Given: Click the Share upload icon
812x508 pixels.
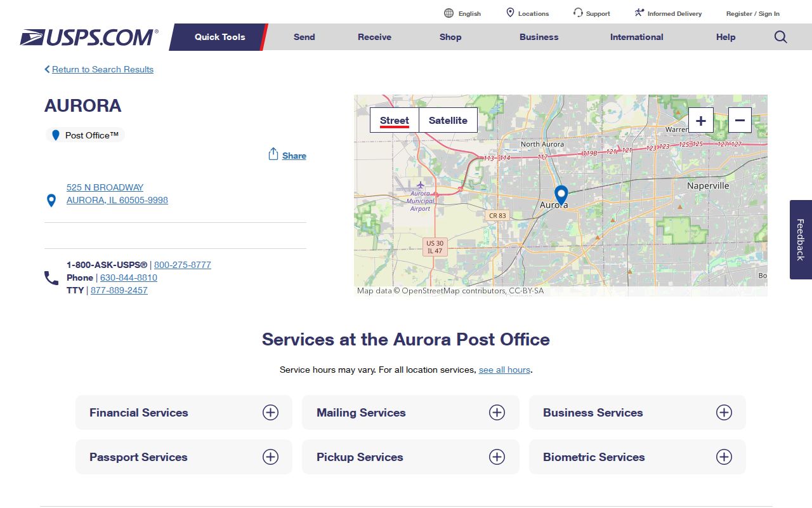Looking at the screenshot, I should point(273,154).
